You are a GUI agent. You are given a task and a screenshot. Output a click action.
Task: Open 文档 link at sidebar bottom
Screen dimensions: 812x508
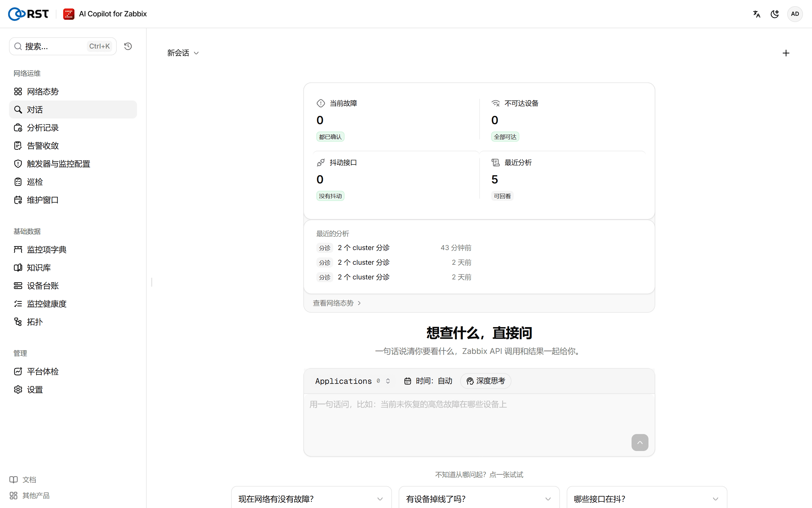coord(23,479)
